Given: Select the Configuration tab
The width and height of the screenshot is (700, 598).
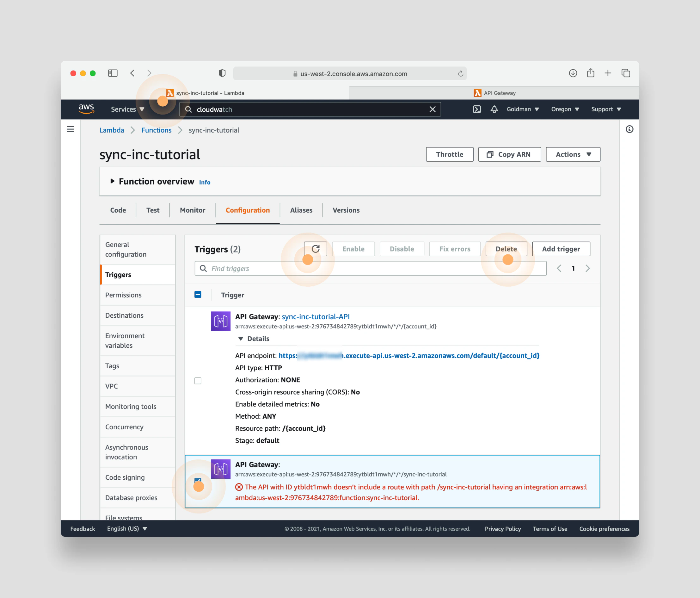Looking at the screenshot, I should (248, 210).
